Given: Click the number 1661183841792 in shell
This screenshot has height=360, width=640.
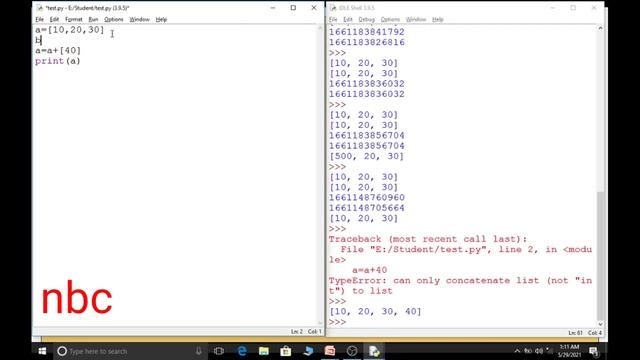Looking at the screenshot, I should pos(367,32).
